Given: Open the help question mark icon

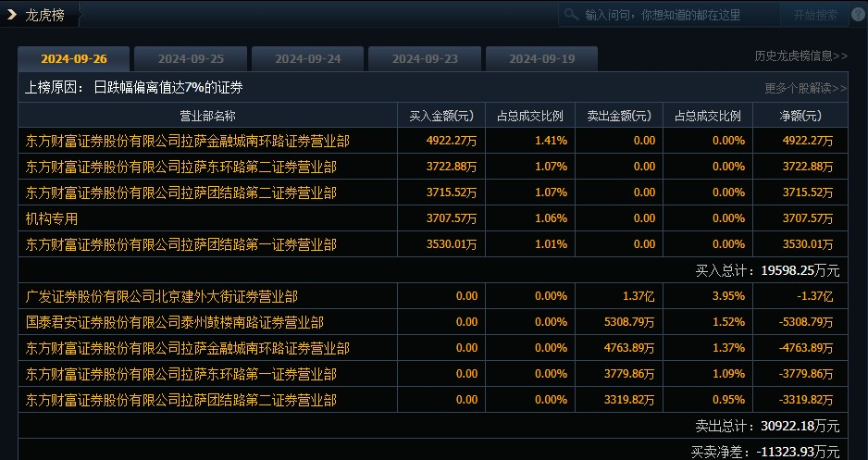Looking at the screenshot, I should click(x=858, y=15).
